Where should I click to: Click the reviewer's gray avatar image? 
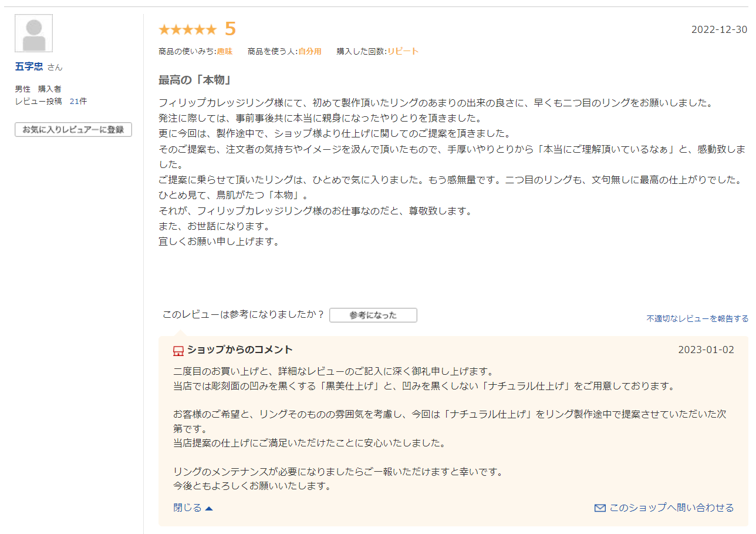coord(34,33)
